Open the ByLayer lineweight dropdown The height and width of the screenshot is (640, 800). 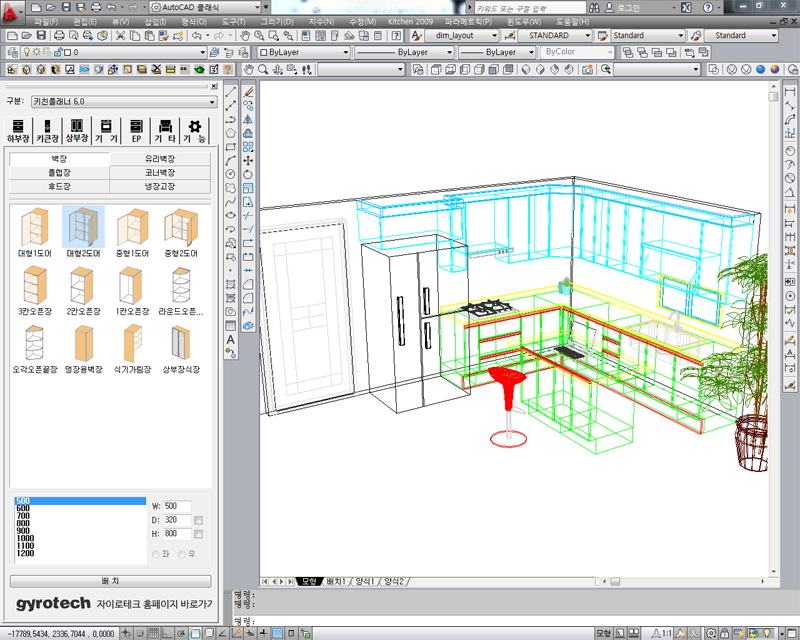click(x=497, y=52)
